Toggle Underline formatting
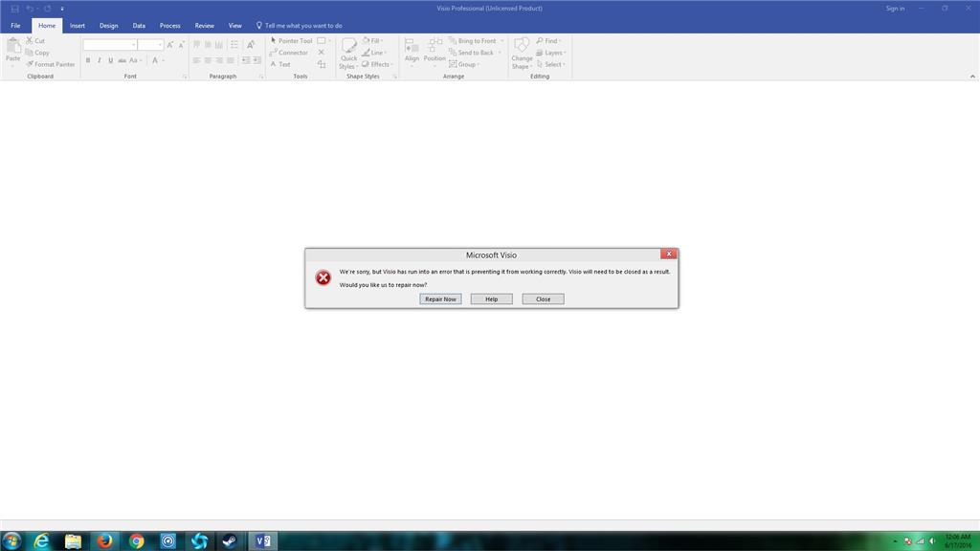 (111, 60)
